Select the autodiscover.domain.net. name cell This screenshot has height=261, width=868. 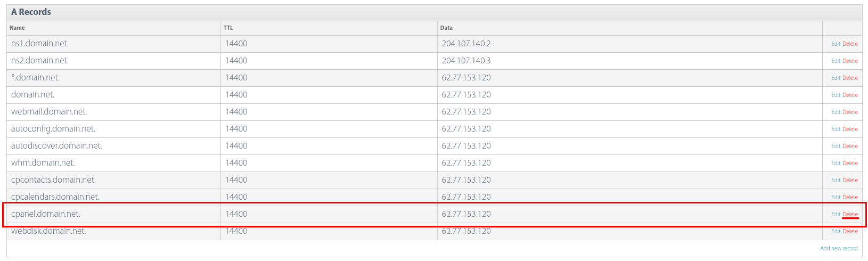[x=114, y=146]
